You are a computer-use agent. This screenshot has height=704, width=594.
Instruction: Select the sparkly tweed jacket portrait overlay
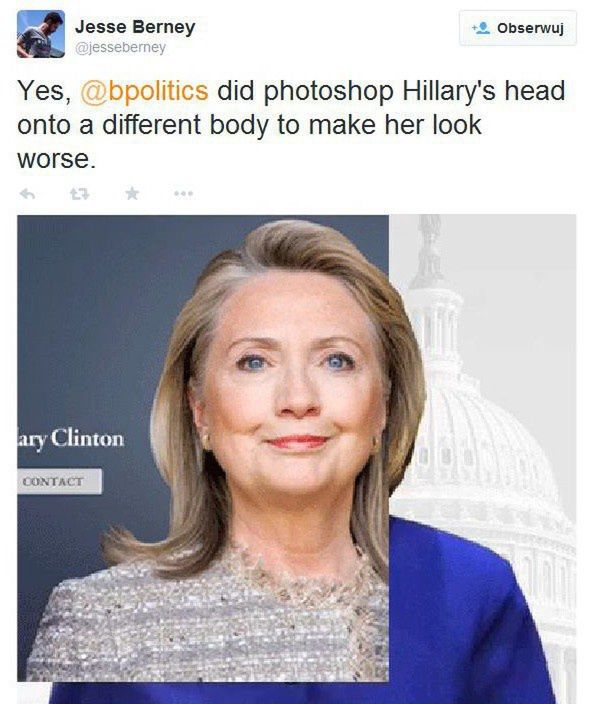point(203,448)
